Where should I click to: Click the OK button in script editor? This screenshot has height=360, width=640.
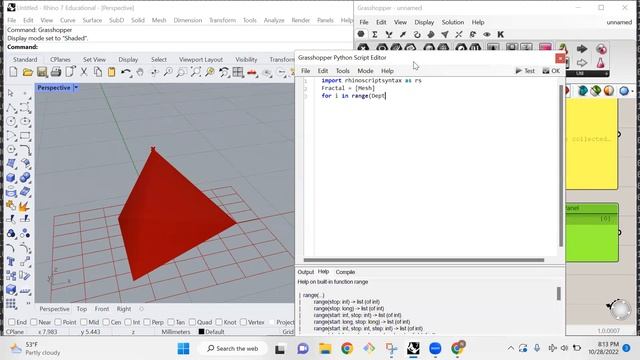(551, 71)
